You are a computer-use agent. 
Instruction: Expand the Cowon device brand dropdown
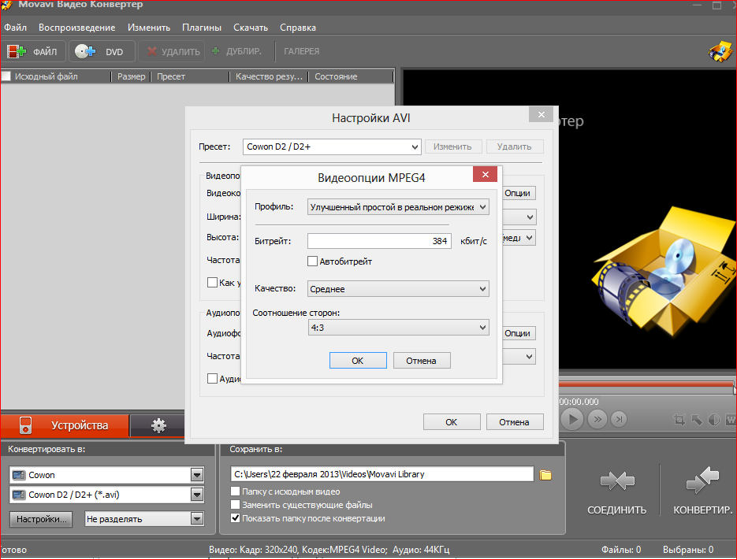pos(106,475)
